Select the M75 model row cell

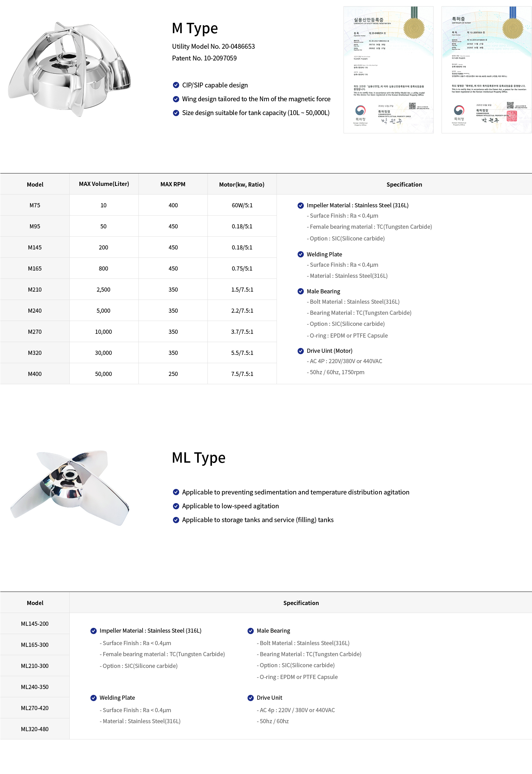click(x=35, y=205)
